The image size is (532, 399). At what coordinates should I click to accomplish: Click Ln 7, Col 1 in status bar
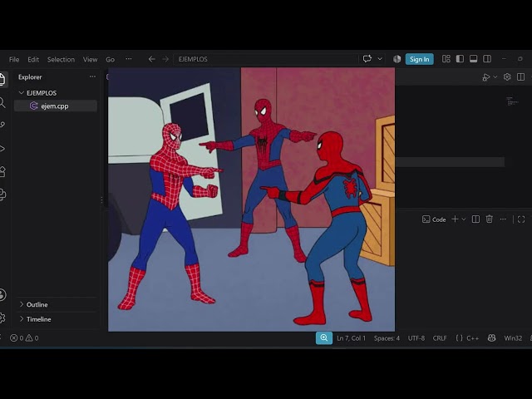pos(351,338)
